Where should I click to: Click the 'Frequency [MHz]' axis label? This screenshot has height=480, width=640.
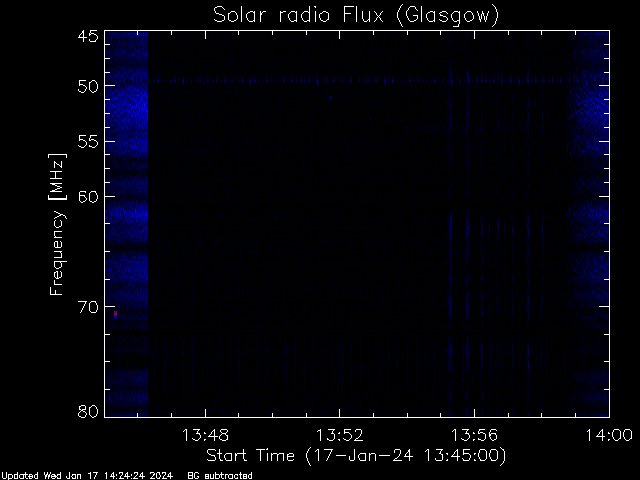[x=57, y=224]
